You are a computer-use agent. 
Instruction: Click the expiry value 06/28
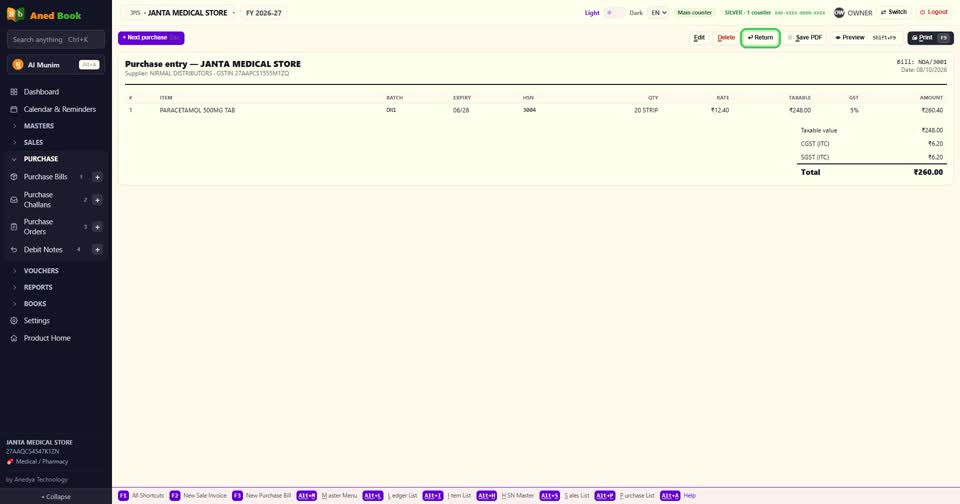tap(460, 110)
